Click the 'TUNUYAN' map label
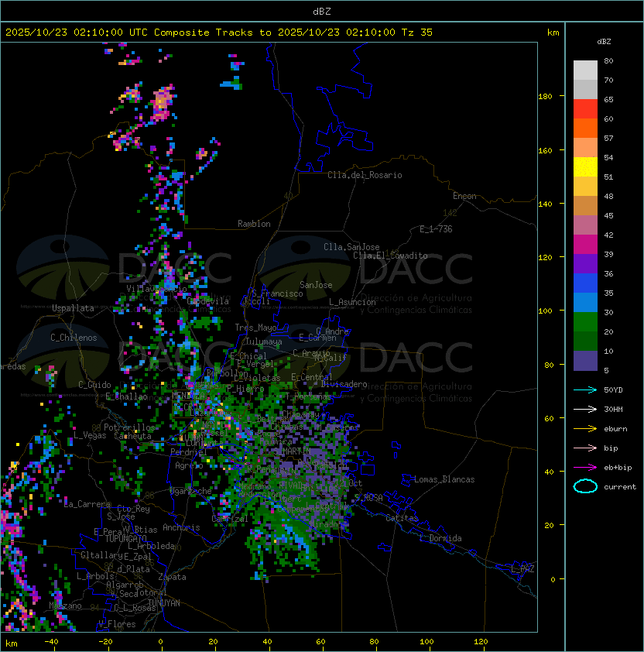 (x=164, y=603)
